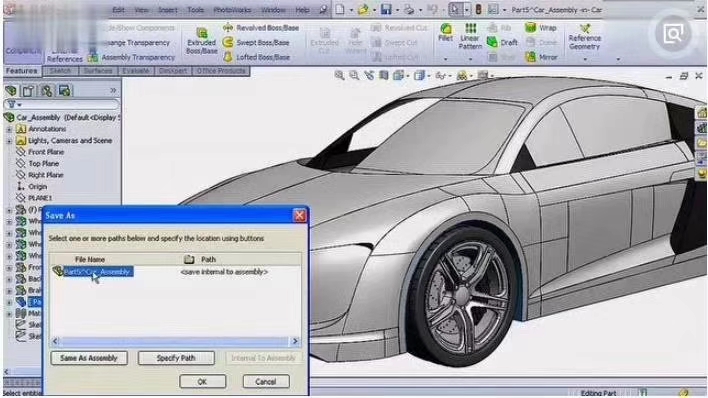Switch to the Features tab
This screenshot has height=398, width=708.
(x=22, y=71)
